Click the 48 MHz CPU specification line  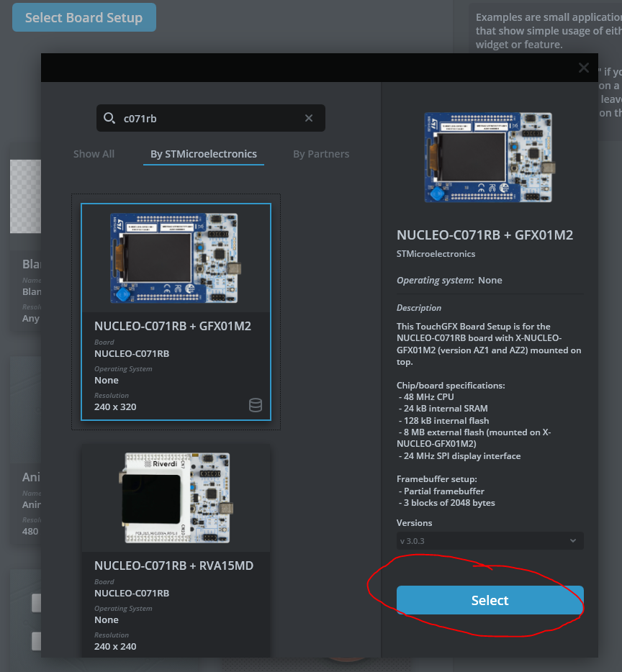(x=426, y=397)
